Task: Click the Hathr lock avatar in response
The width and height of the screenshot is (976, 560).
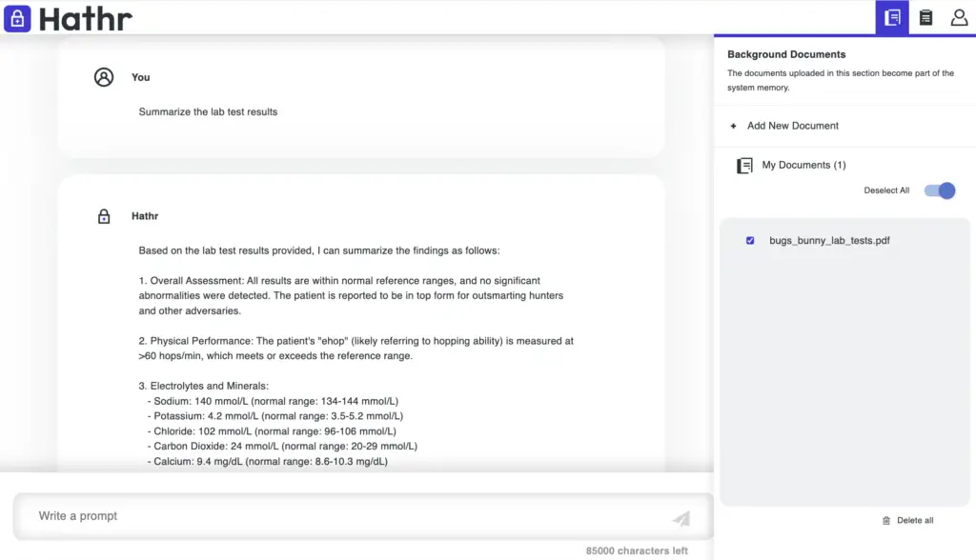Action: point(104,216)
